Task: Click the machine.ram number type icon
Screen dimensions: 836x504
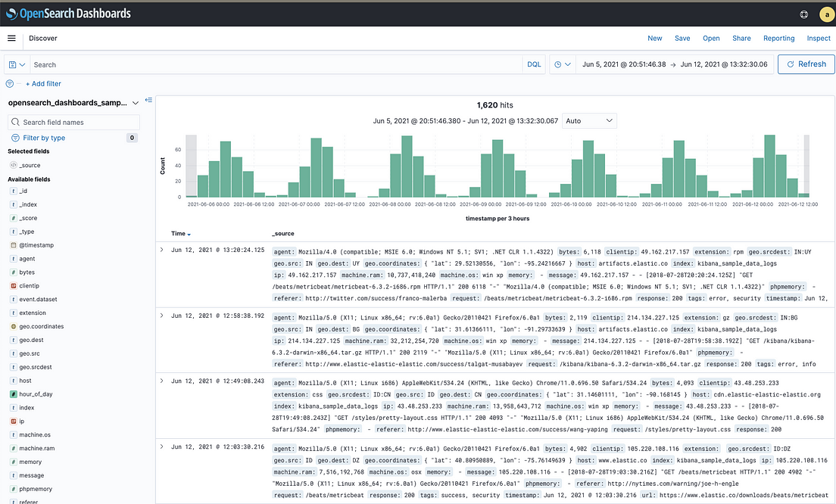Action: (14, 449)
